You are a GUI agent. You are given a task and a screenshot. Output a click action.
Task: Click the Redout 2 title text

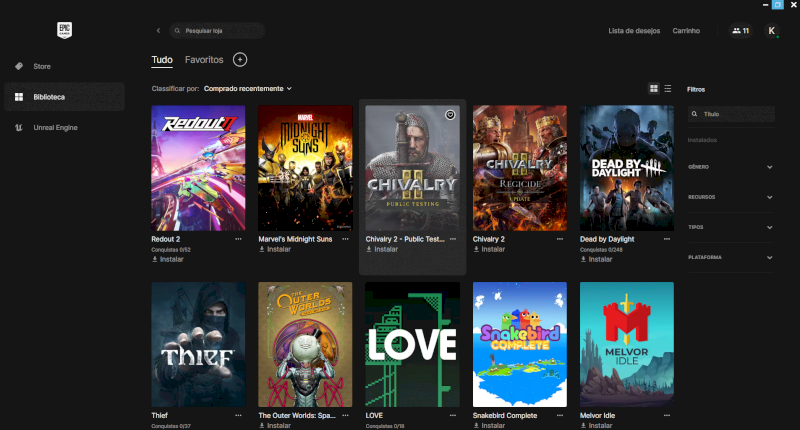pos(166,239)
